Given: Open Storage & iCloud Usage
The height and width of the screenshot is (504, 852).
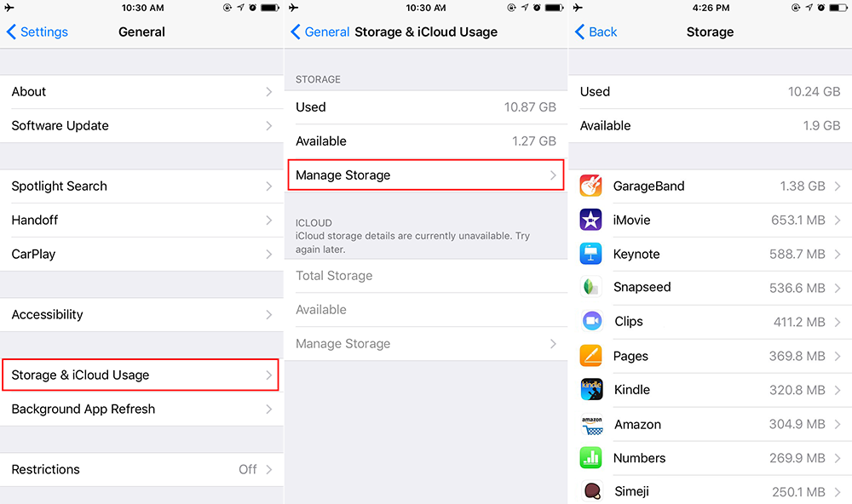Looking at the screenshot, I should point(141,375).
